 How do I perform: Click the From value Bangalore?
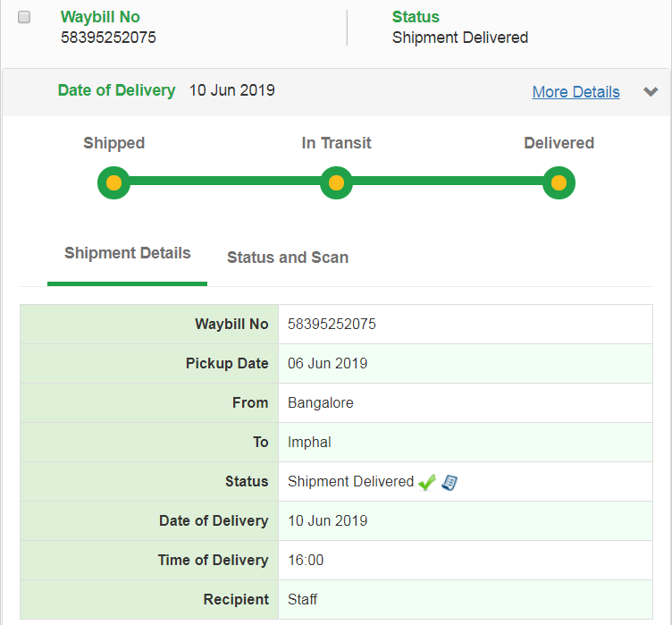click(x=320, y=403)
